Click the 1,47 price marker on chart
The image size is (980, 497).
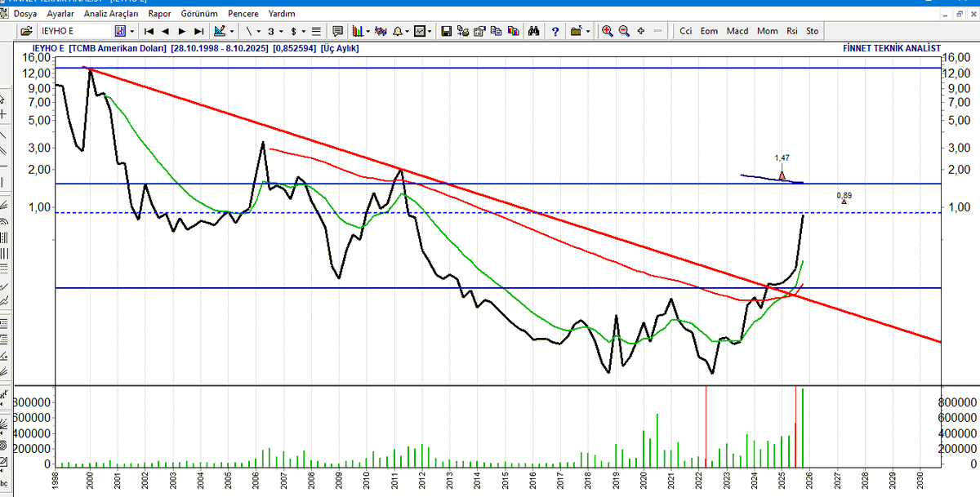tap(782, 158)
